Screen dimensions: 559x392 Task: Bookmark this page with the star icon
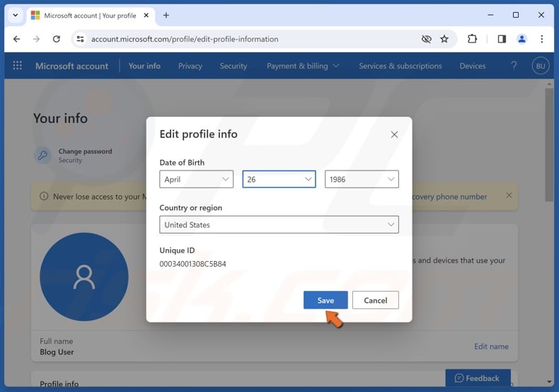pos(444,39)
